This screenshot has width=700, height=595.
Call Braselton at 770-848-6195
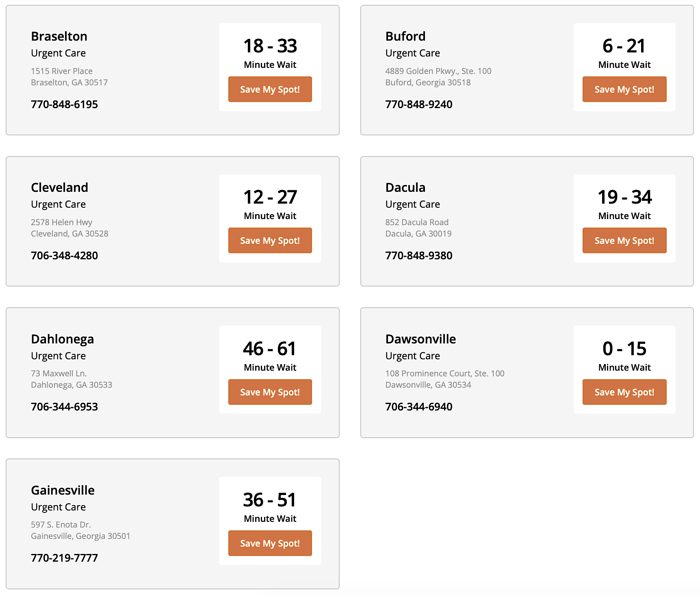(x=64, y=104)
